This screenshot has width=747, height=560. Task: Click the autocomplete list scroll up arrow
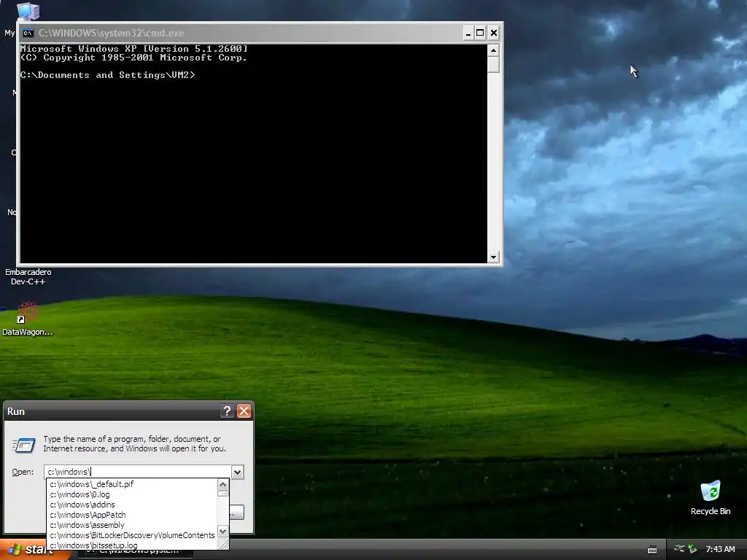click(x=223, y=485)
